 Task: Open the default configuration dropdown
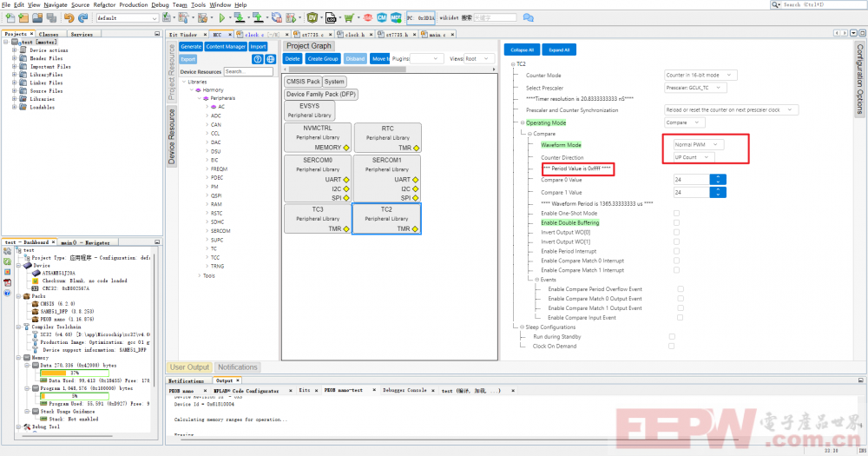pyautogui.click(x=128, y=17)
